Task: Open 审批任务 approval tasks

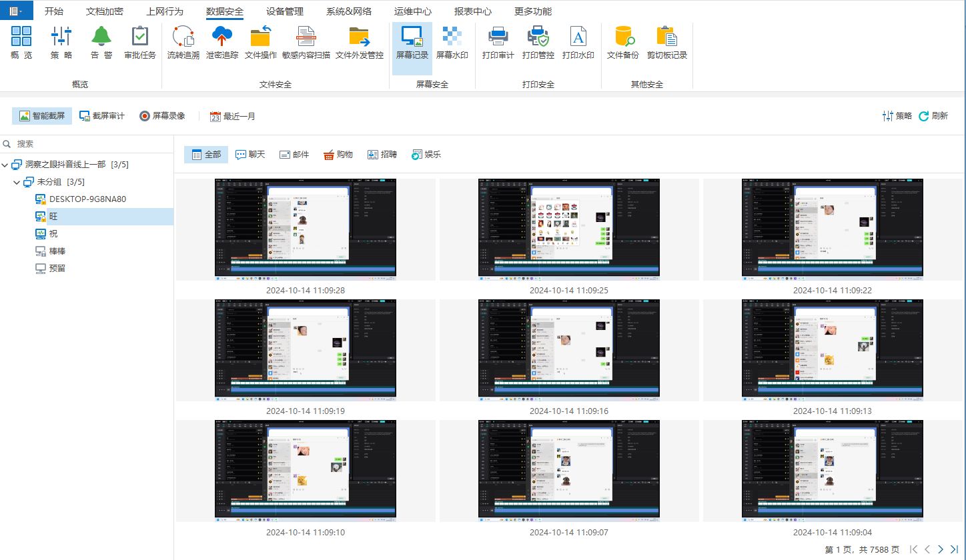Action: 140,44
